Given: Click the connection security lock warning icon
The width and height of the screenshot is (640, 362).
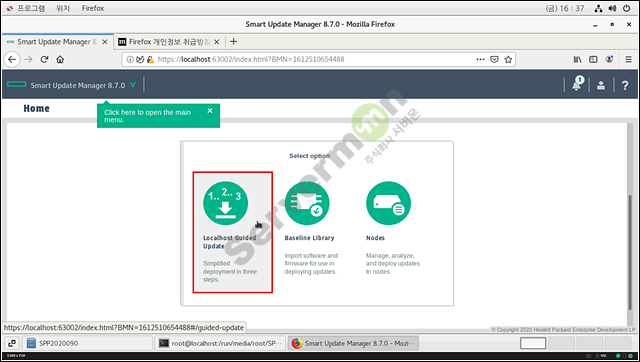Looking at the screenshot, I should [x=150, y=60].
